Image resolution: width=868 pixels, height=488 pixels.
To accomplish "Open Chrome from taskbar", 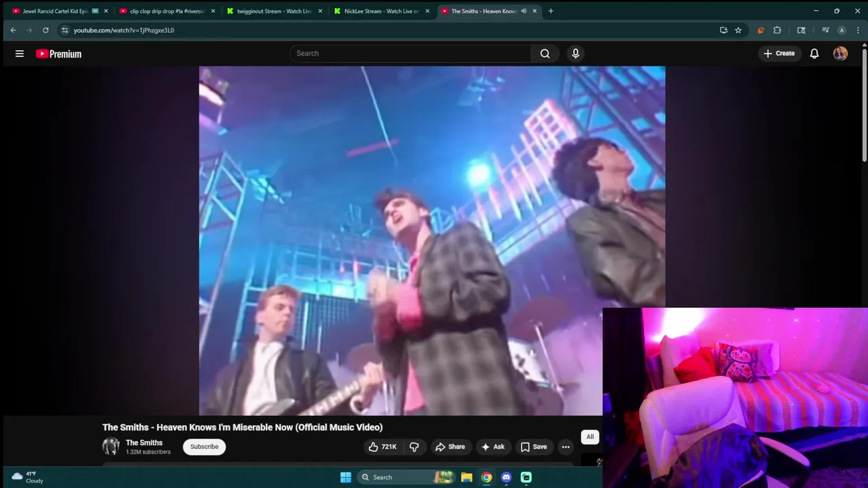I will coord(486,477).
